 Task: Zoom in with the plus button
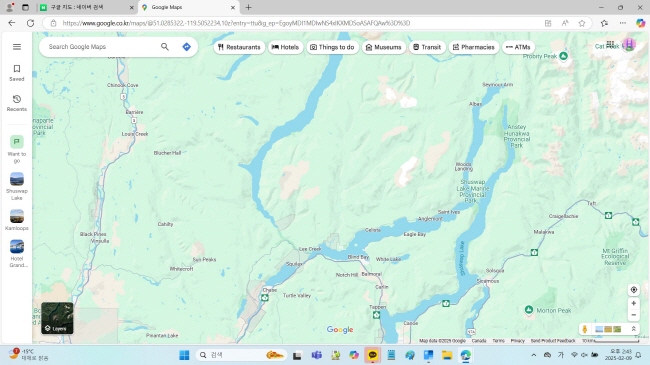[x=633, y=304]
